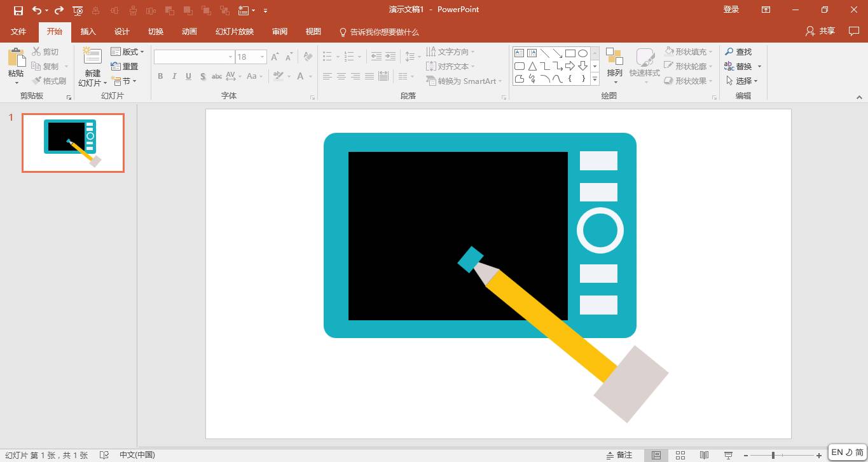This screenshot has width=868, height=462.
Task: Open the Shape Fill (形状填充) dropdown
Action: [689, 51]
